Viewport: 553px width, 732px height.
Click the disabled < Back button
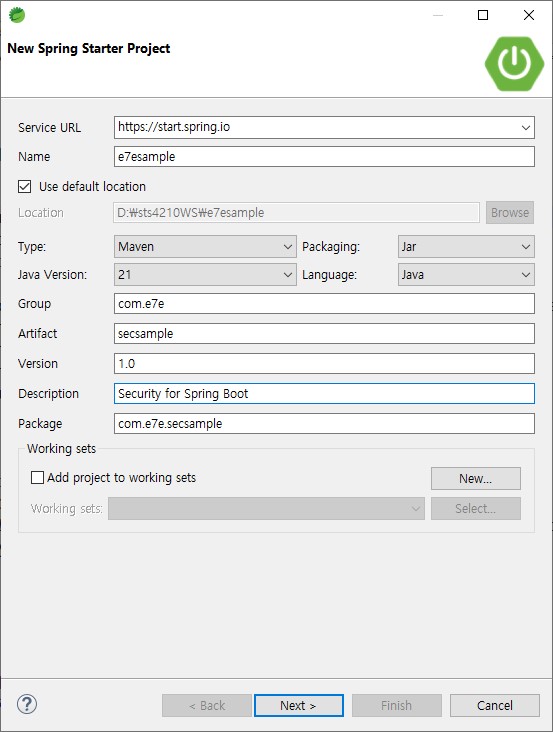coord(207,705)
